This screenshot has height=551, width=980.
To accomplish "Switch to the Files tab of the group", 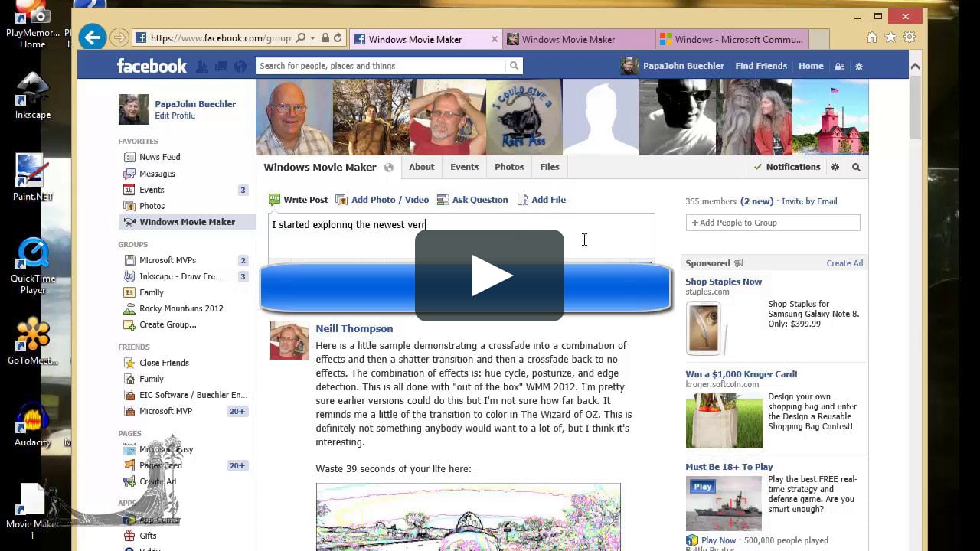I will pos(550,167).
